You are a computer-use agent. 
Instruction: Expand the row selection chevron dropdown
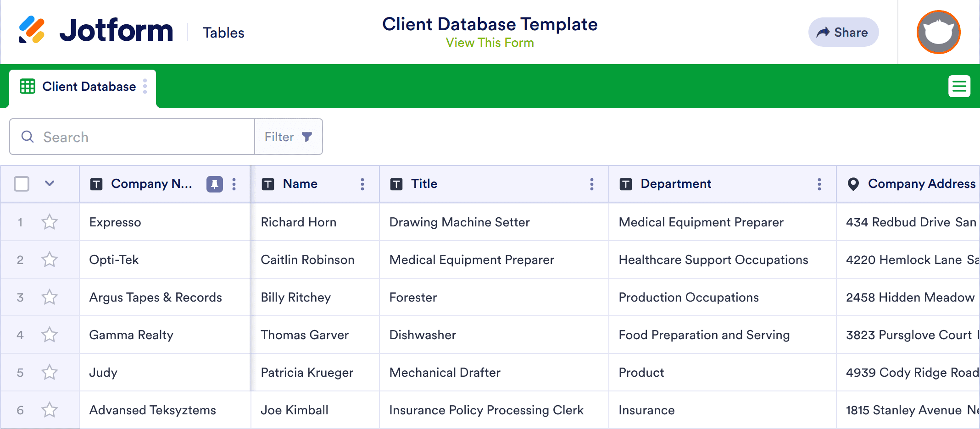pyautogui.click(x=50, y=184)
